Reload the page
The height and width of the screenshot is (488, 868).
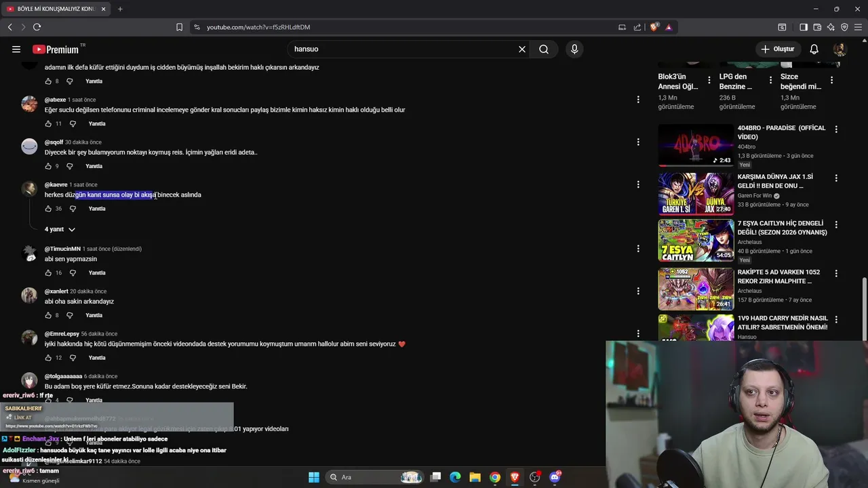(x=37, y=27)
